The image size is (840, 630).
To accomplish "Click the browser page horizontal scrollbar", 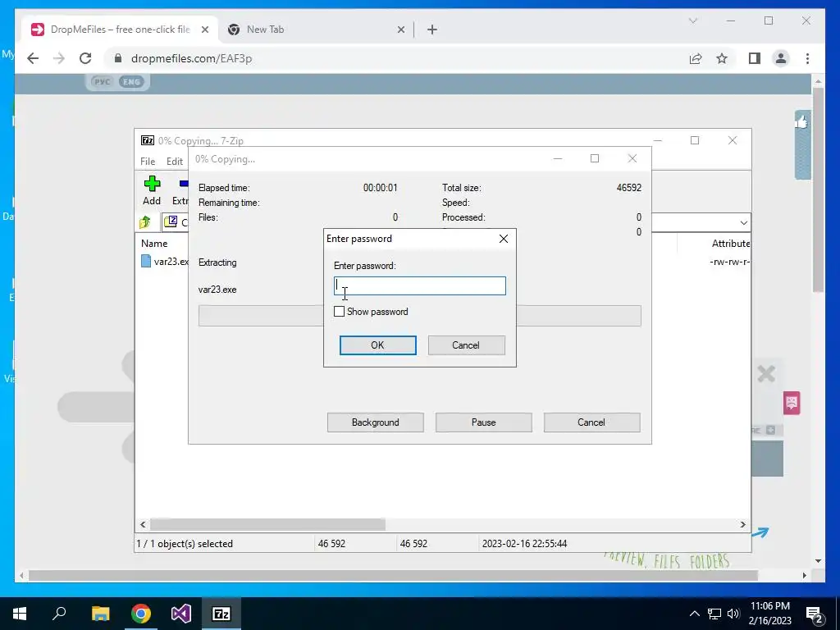I will (393, 575).
